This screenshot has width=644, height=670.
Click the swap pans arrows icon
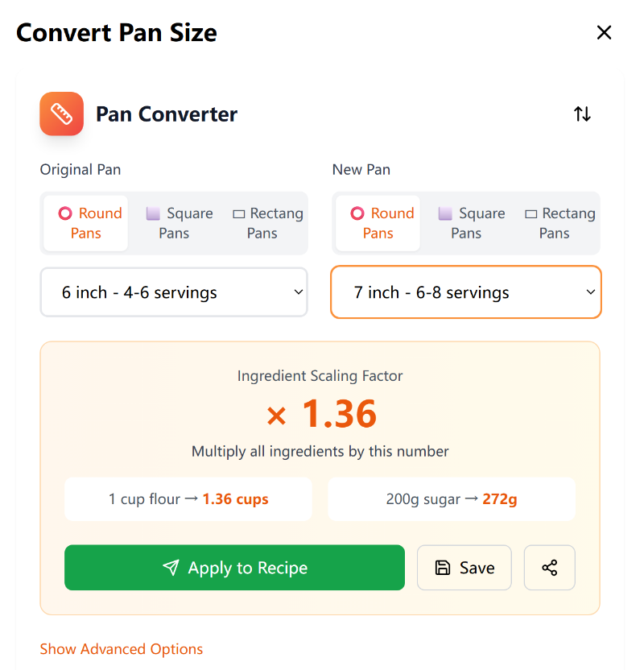(582, 114)
